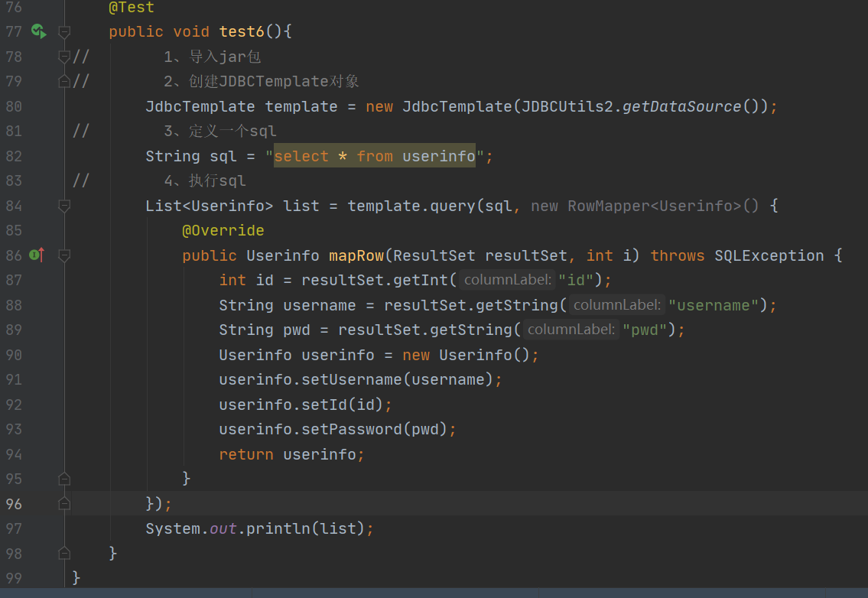Click the implements-method gutter icon on line 86
Viewport: 868px width, 598px height.
tap(37, 255)
